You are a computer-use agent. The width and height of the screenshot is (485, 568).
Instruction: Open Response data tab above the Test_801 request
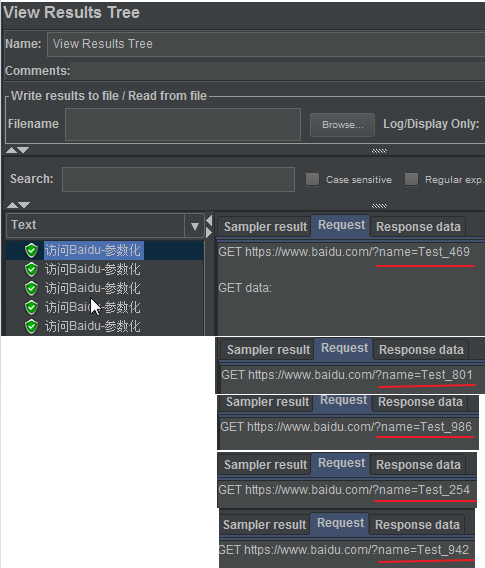coord(421,350)
